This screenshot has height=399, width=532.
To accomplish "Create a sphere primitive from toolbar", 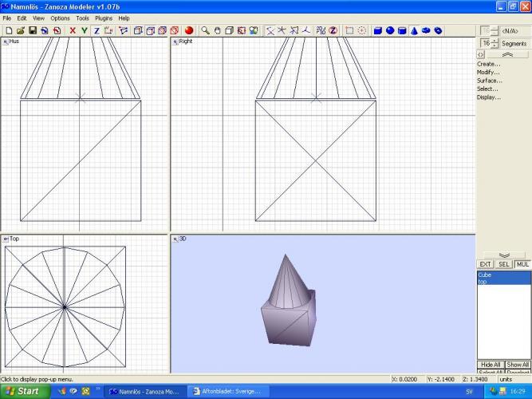I will (390, 30).
